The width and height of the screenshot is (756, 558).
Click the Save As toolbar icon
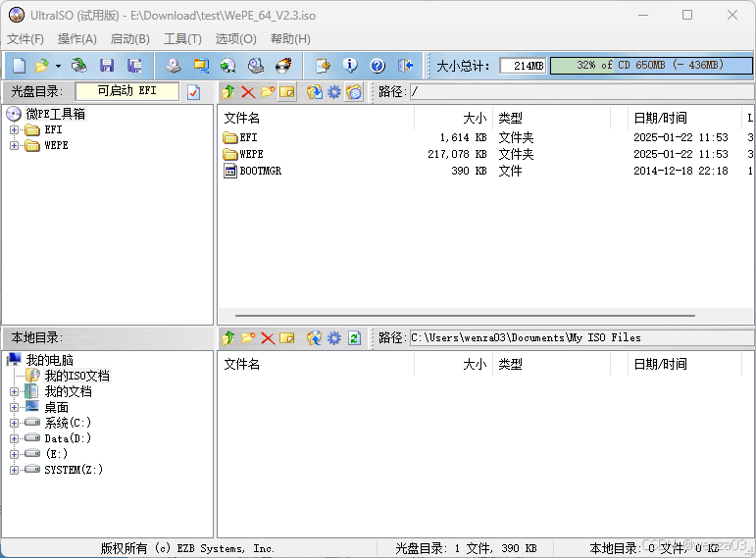pyautogui.click(x=134, y=66)
